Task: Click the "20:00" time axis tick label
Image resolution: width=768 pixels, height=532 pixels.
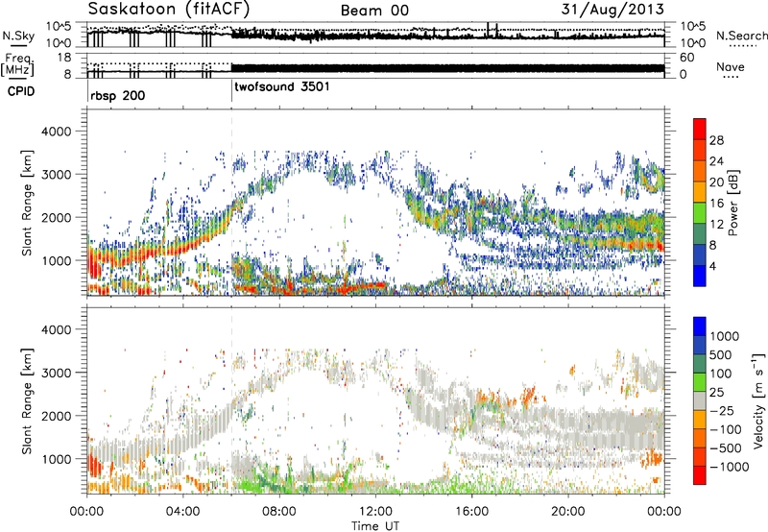Action: click(567, 511)
